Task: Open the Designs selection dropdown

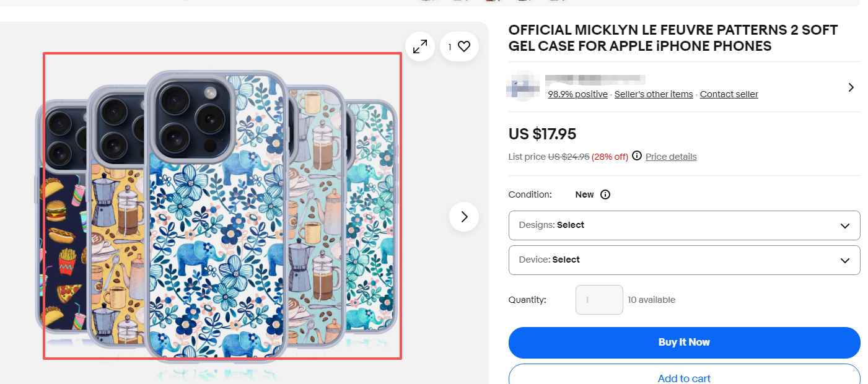Action: coord(684,225)
